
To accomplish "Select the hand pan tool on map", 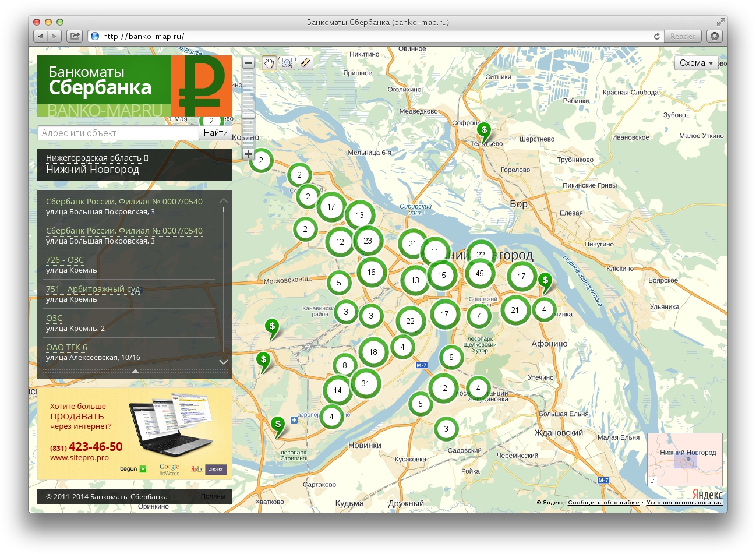I will 269,63.
